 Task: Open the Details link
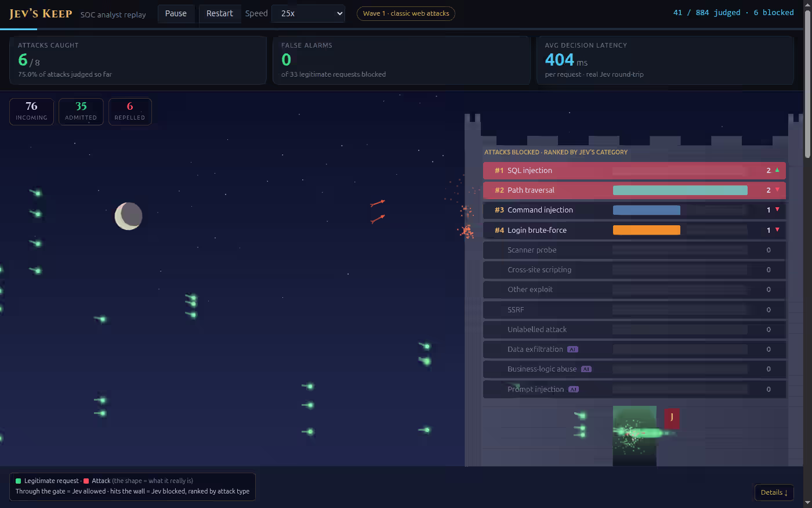click(x=774, y=492)
